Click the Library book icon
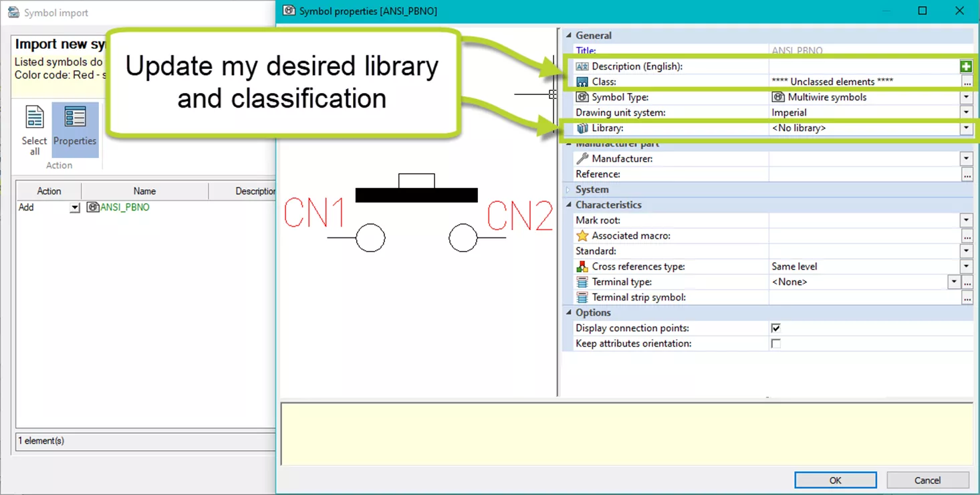Viewport: 980px width, 495px height. click(x=582, y=128)
